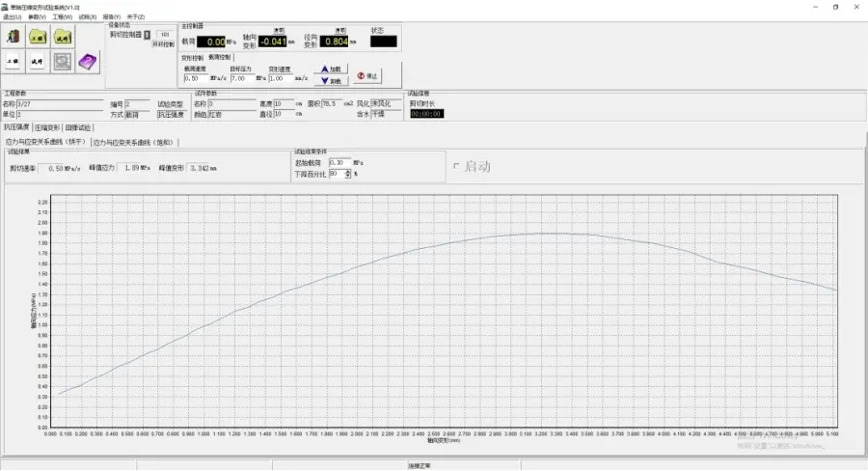Image resolution: width=868 pixels, height=471 pixels.
Task: Click the shear controller value box 101
Action: tap(164, 35)
